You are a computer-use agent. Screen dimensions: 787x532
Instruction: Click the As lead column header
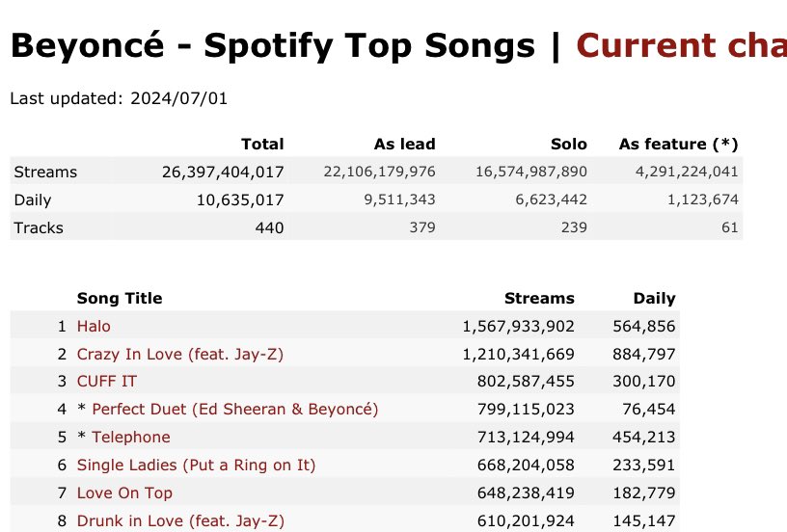click(404, 145)
